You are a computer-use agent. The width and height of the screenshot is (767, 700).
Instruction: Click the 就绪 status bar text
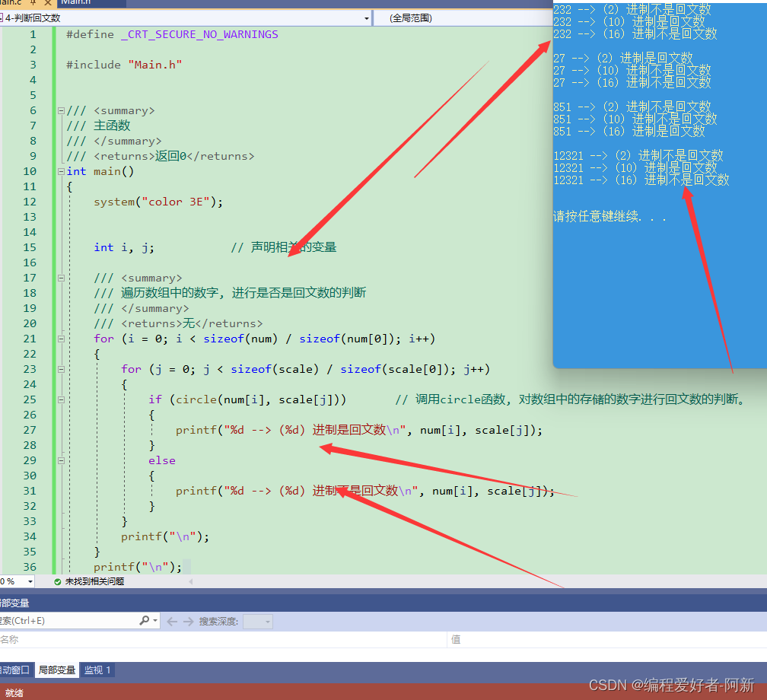[x=14, y=692]
